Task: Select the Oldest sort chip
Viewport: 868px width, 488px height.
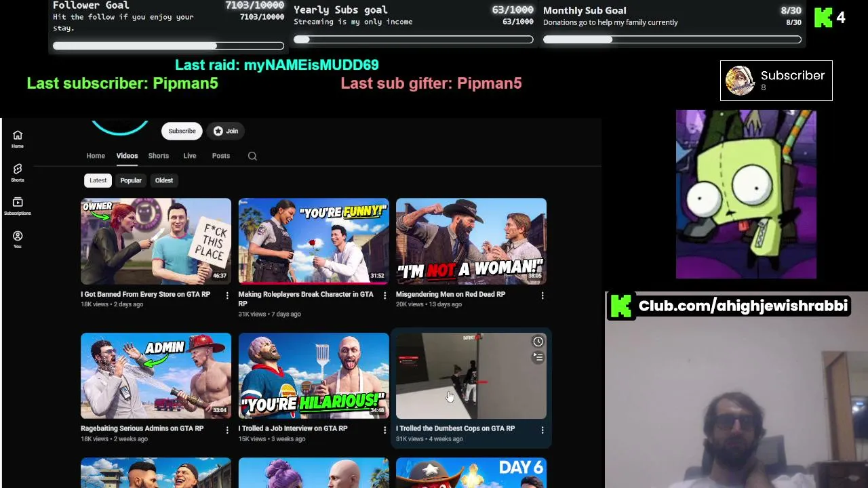Action: (x=164, y=180)
